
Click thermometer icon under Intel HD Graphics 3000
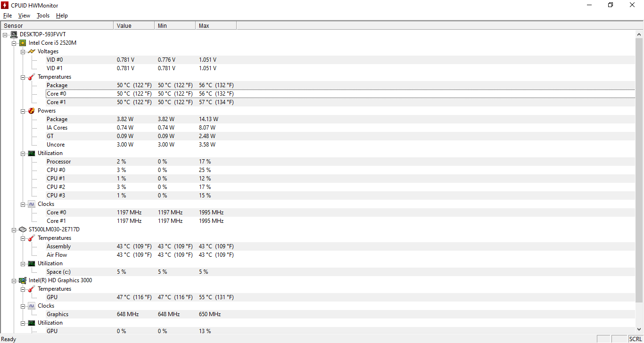32,289
